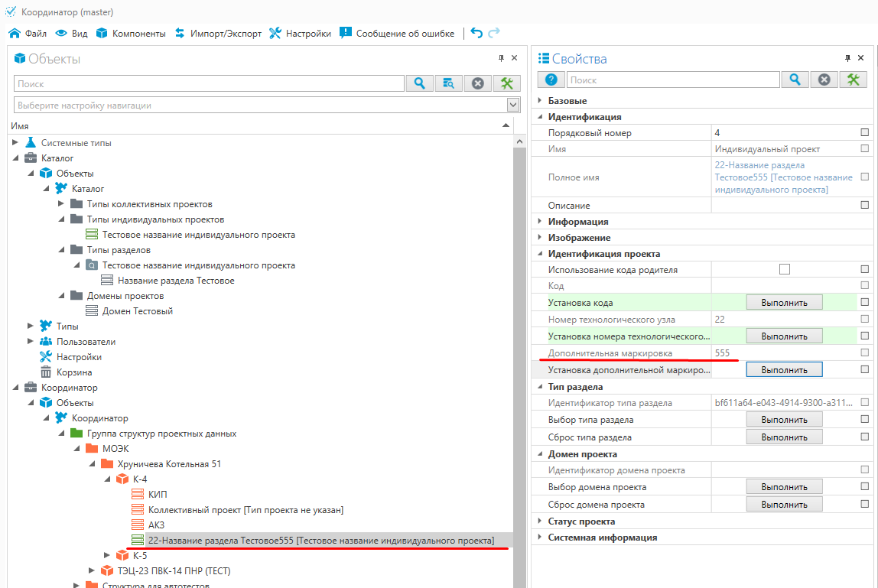Image resolution: width=878 pixels, height=588 pixels.
Task: Open the navigation settings dropdown
Action: (513, 106)
